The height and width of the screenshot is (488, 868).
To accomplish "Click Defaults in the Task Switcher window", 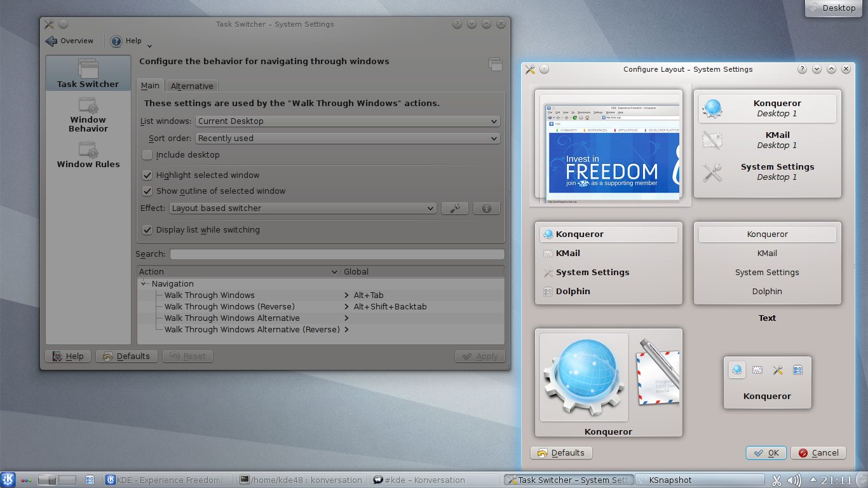I will [126, 356].
